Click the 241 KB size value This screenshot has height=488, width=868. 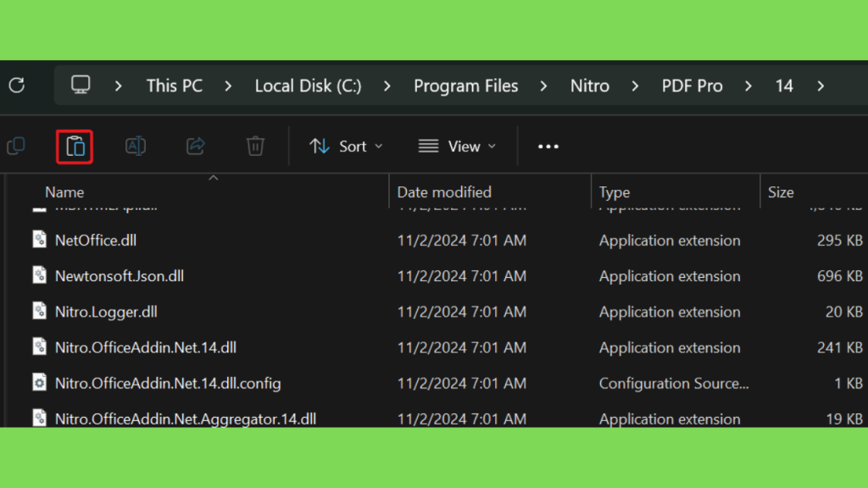840,347
